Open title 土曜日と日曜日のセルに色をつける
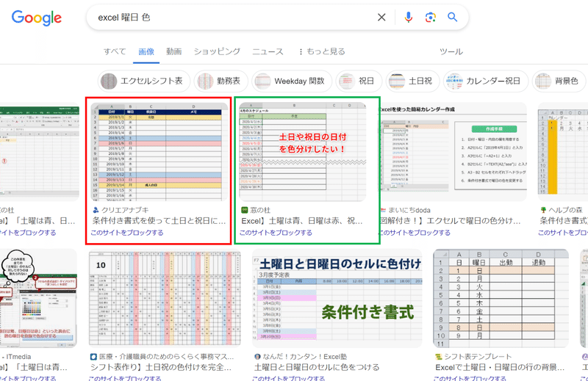Viewport: 588px width, 381px height. click(317, 367)
